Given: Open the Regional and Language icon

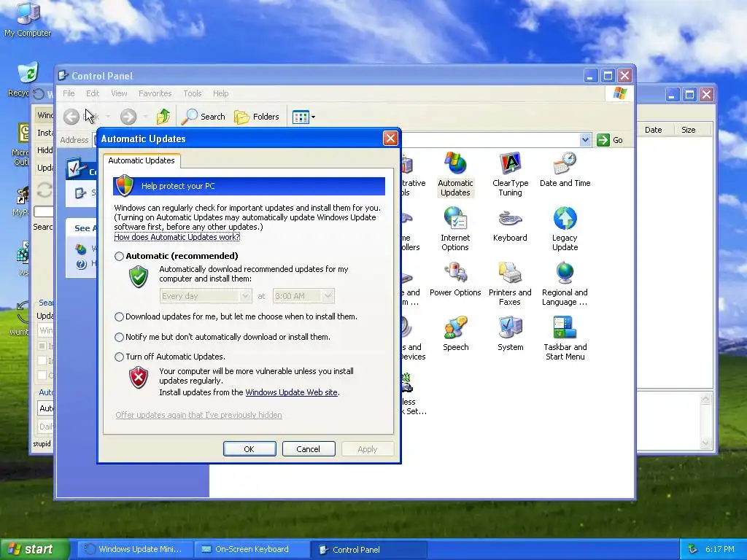Looking at the screenshot, I should click(x=565, y=284).
